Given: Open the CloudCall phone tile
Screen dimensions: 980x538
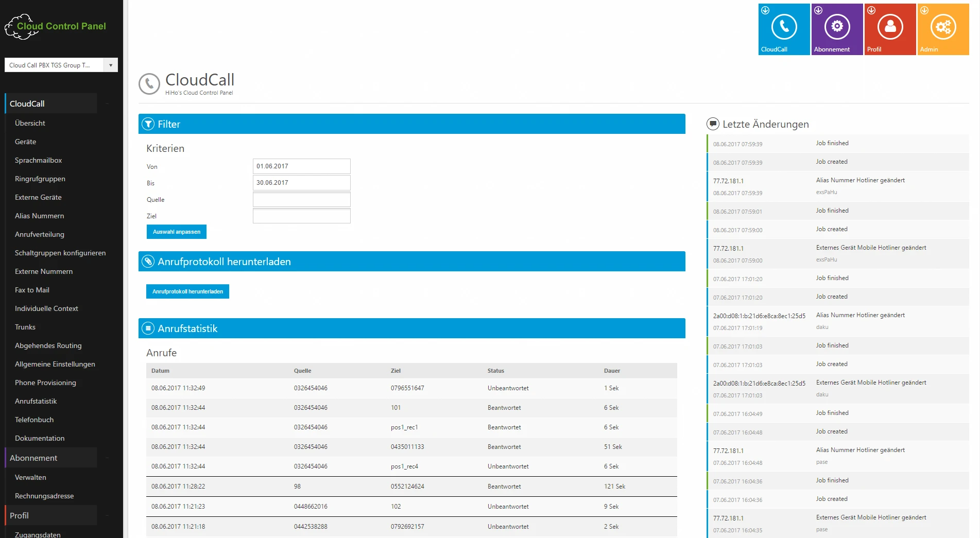Looking at the screenshot, I should tap(784, 29).
